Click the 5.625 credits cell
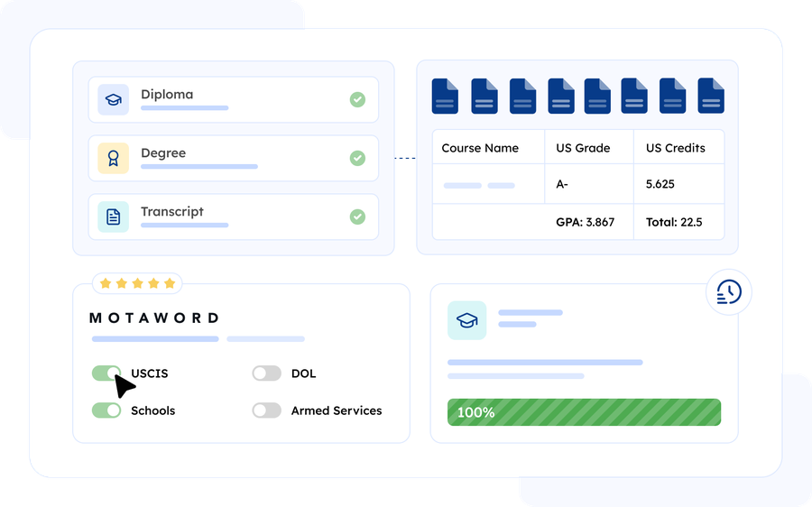The height and width of the screenshot is (507, 812). [678, 184]
